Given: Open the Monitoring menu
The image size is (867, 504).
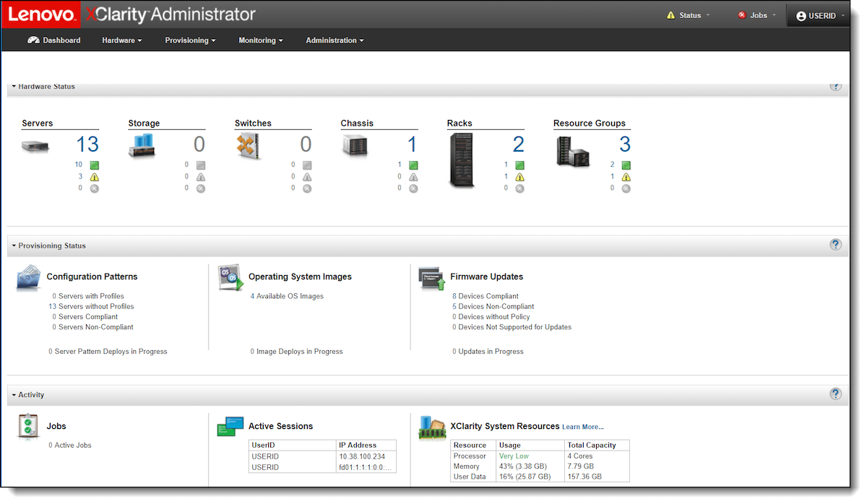Looking at the screenshot, I should click(x=260, y=40).
